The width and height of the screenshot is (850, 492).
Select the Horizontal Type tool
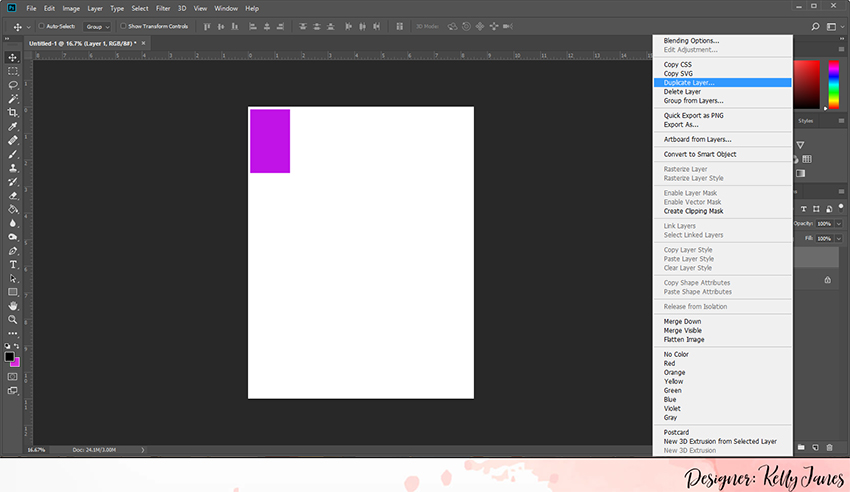point(12,264)
